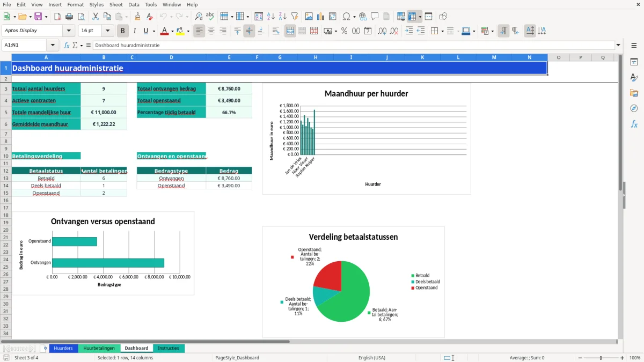The width and height of the screenshot is (644, 362).
Task: Insert a hyperlink
Action: (363, 17)
